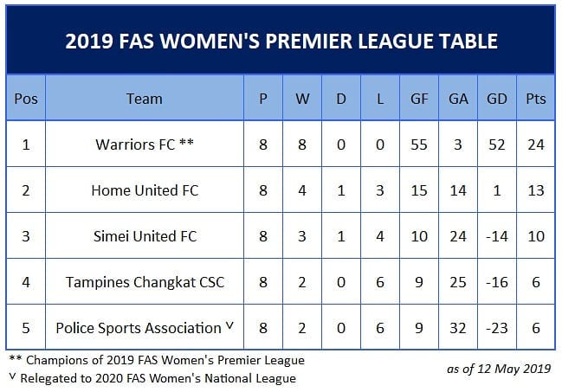Click the Pts column header
The image size is (562, 392).
(536, 98)
